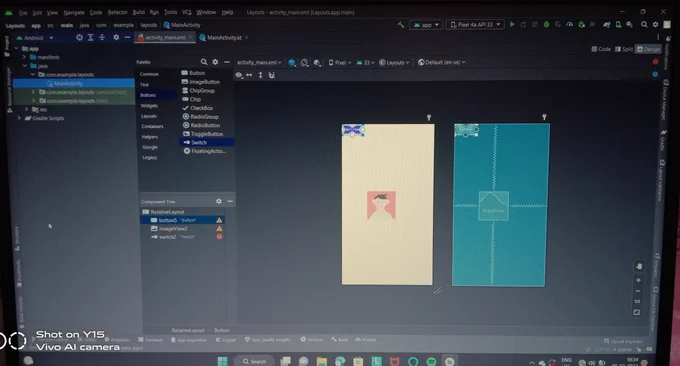Open the File menu

pos(23,13)
